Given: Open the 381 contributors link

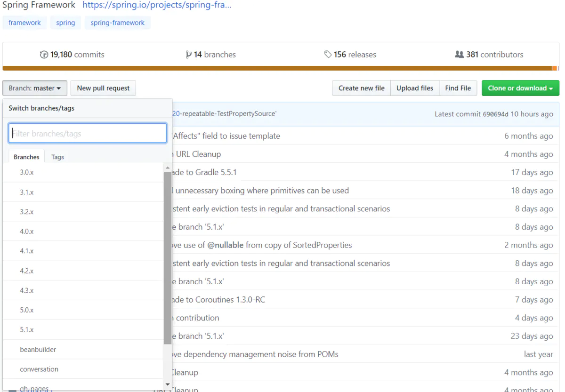Looking at the screenshot, I should 489,55.
